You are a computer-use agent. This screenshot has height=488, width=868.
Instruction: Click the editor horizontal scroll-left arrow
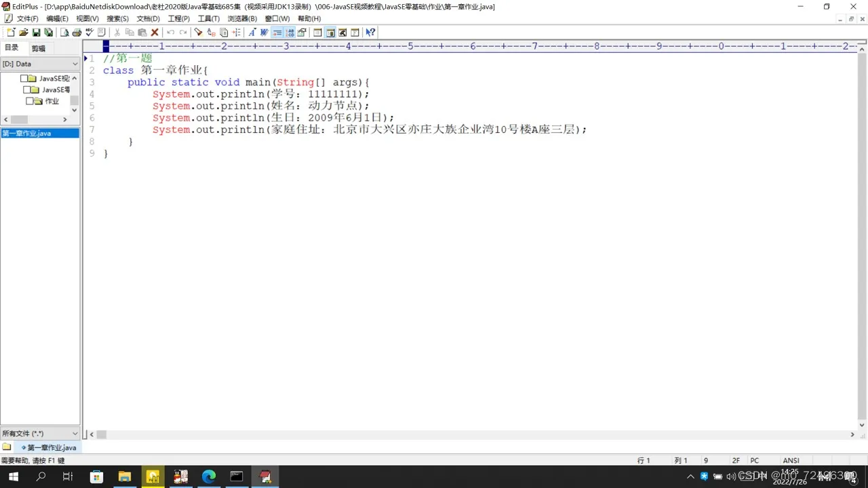click(92, 434)
